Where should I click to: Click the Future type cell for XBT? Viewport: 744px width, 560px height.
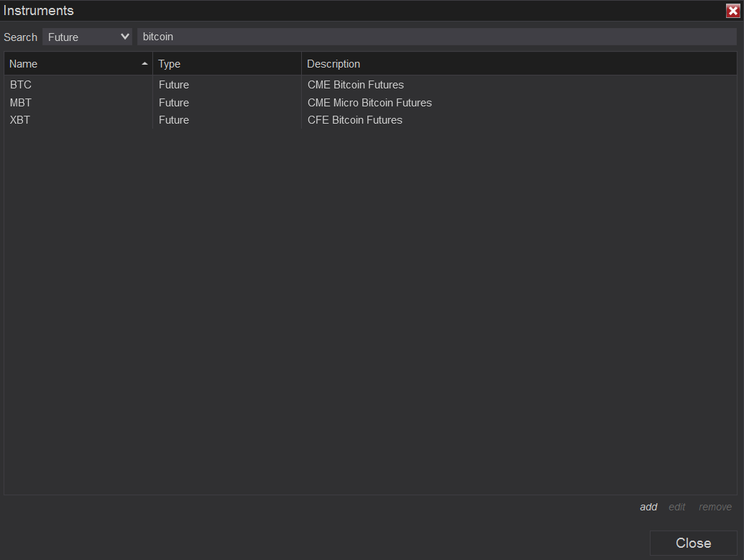pos(174,120)
